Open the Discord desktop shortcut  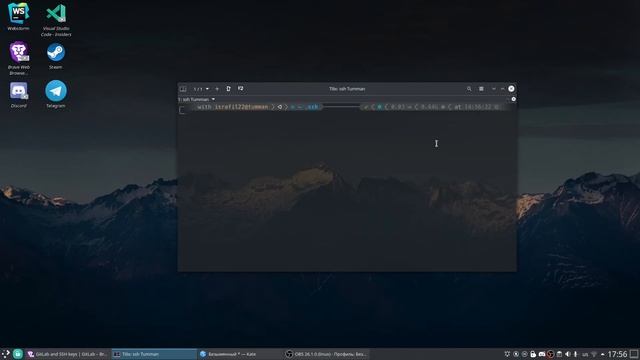(18, 94)
